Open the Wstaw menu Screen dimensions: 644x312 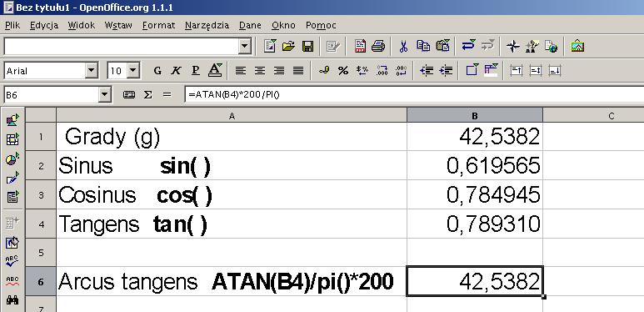118,26
